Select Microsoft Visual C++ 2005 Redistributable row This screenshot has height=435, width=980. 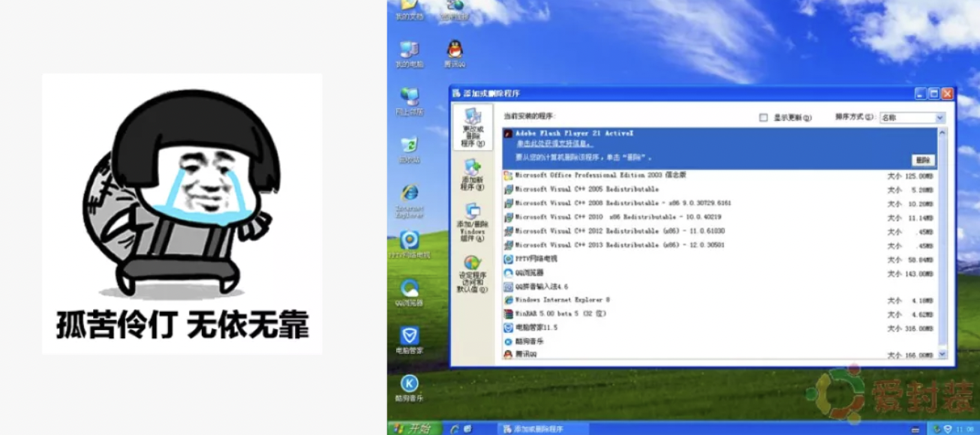click(720, 190)
